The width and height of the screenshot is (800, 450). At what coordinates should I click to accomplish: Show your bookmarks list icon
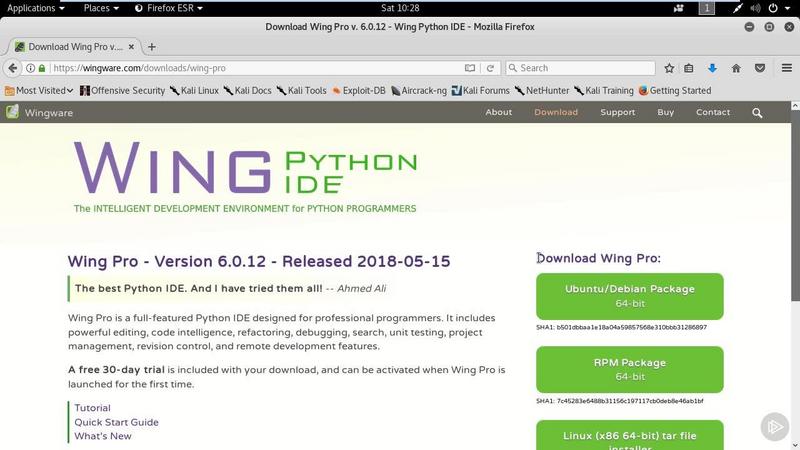pyautogui.click(x=689, y=68)
